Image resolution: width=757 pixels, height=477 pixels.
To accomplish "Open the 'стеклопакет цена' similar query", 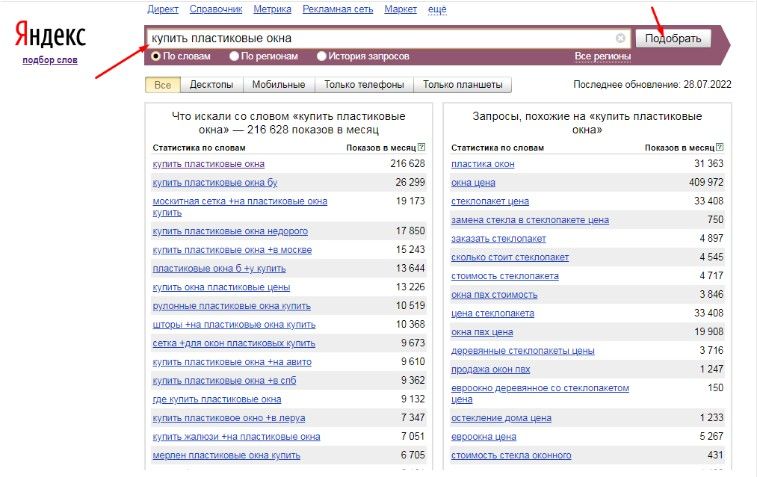I will tap(490, 201).
